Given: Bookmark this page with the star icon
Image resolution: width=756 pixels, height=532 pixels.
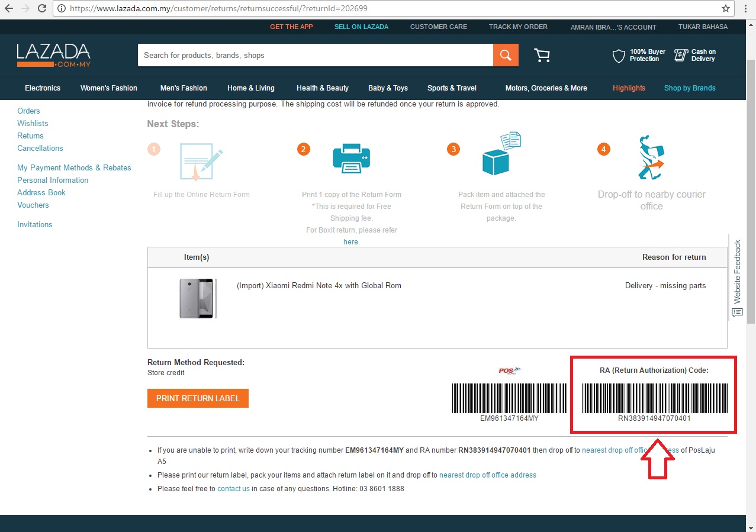Looking at the screenshot, I should [x=726, y=9].
